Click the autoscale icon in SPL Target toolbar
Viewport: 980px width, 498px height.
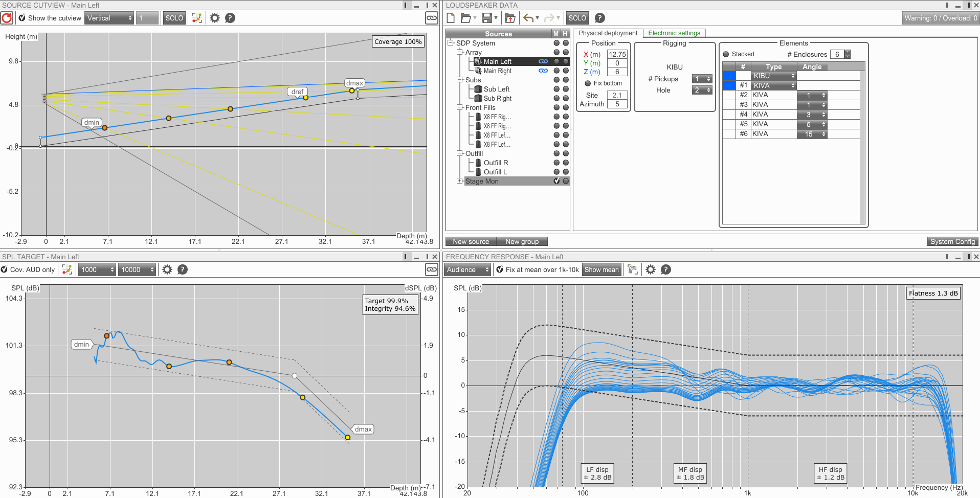(x=67, y=269)
